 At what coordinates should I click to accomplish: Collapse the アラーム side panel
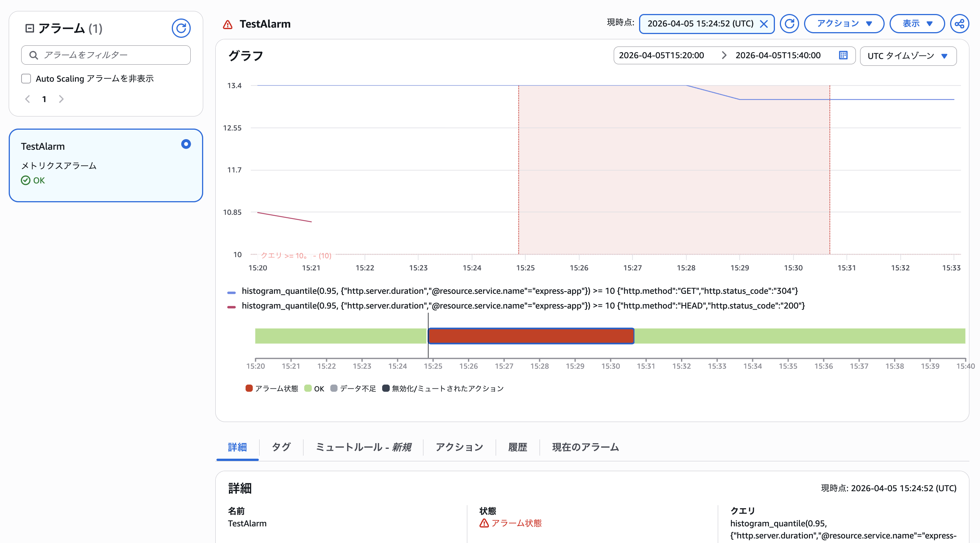tap(30, 28)
